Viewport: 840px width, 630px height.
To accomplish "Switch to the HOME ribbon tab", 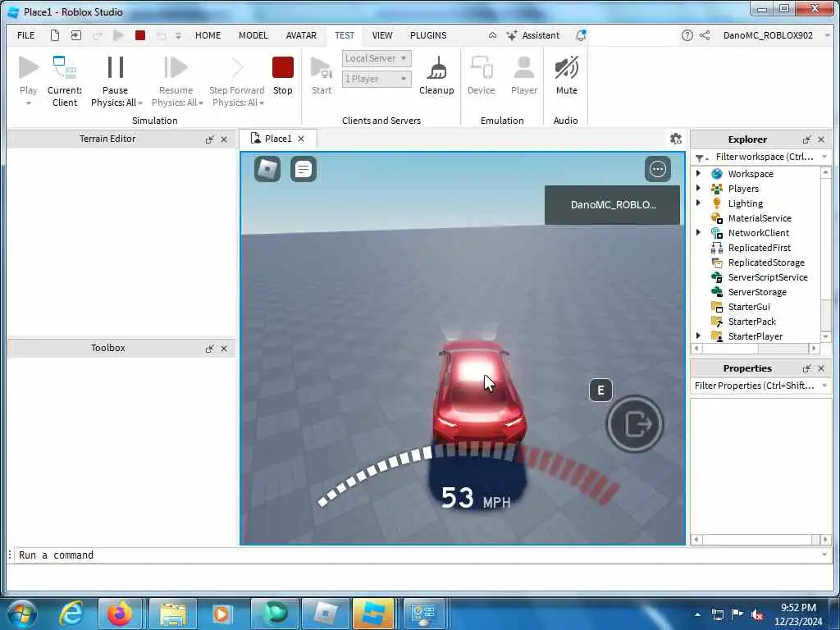I will 208,35.
